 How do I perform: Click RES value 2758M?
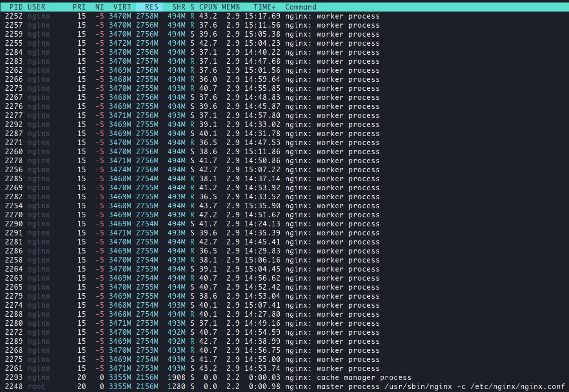(x=147, y=16)
